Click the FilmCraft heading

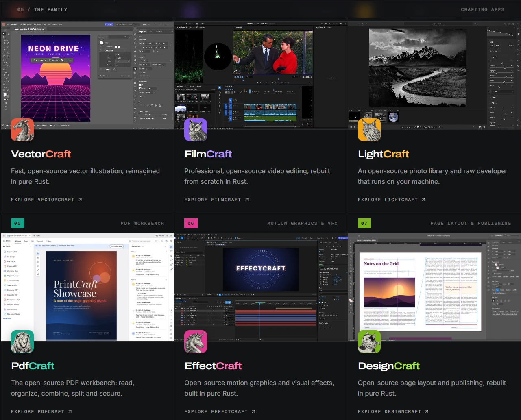click(x=208, y=154)
